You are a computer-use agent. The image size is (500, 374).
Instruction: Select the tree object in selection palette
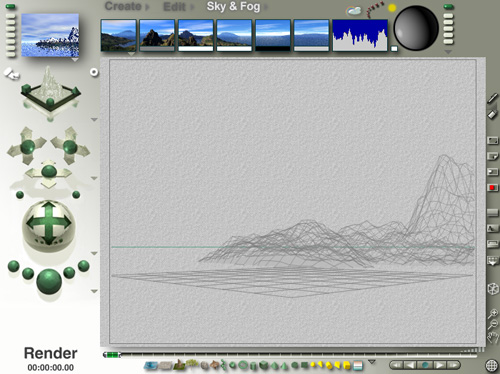pyautogui.click(x=192, y=364)
